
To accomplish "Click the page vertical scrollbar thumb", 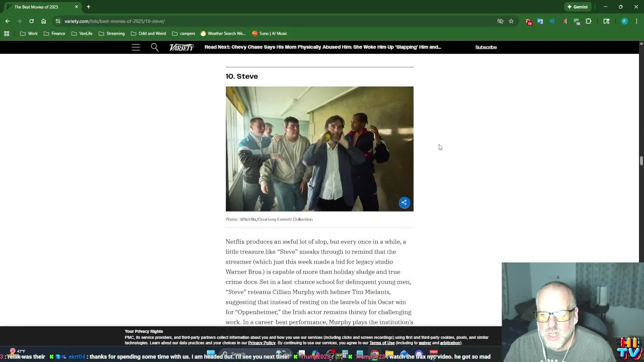I will coord(641,161).
